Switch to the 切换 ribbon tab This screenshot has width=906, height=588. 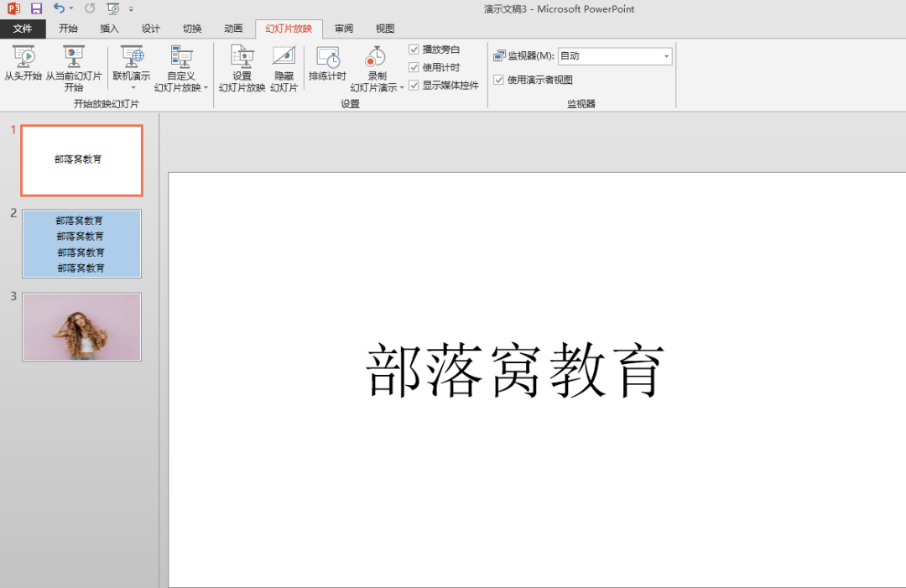(x=192, y=28)
